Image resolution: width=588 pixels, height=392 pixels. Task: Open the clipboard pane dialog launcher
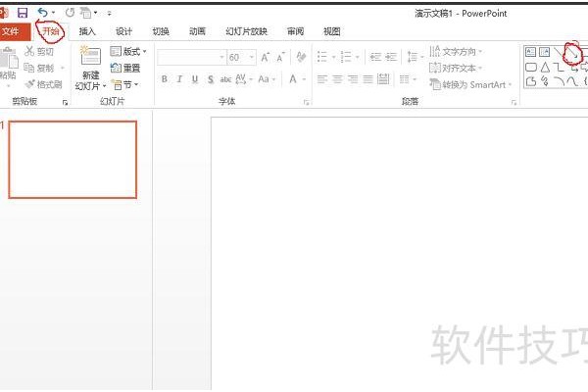point(65,102)
